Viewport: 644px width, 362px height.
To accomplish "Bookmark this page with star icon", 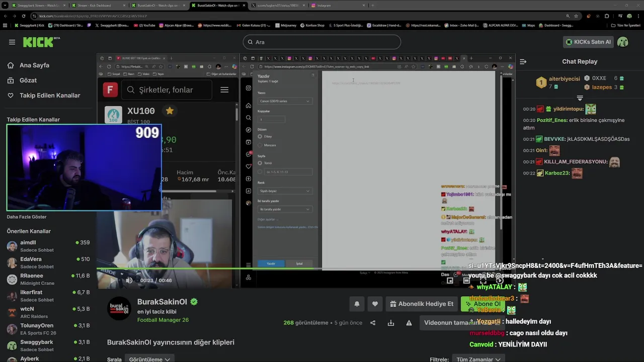I will point(576,16).
